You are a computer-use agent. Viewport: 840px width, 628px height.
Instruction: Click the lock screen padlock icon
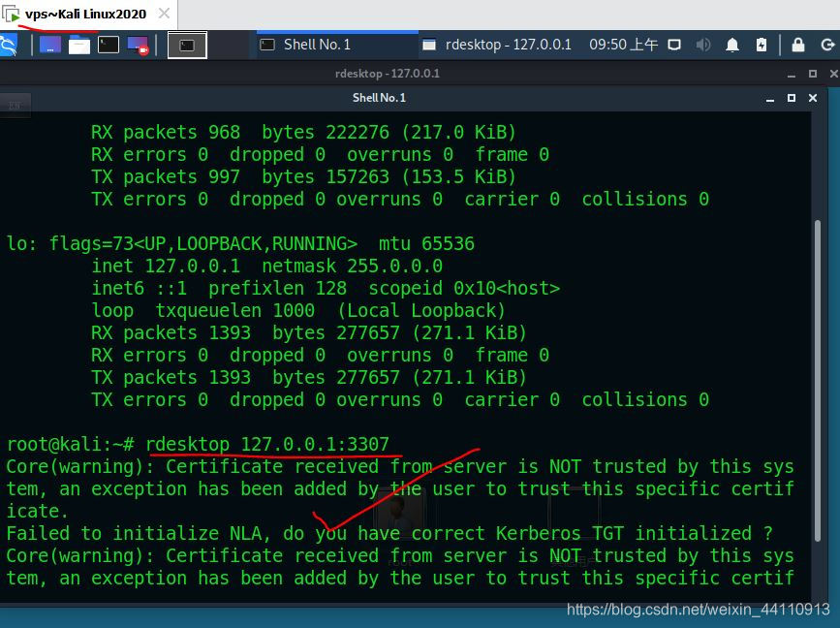797,45
